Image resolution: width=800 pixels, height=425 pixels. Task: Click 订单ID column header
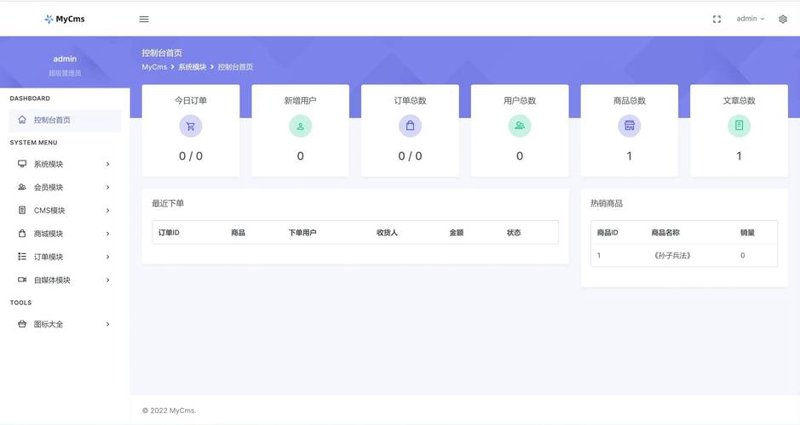(x=168, y=233)
